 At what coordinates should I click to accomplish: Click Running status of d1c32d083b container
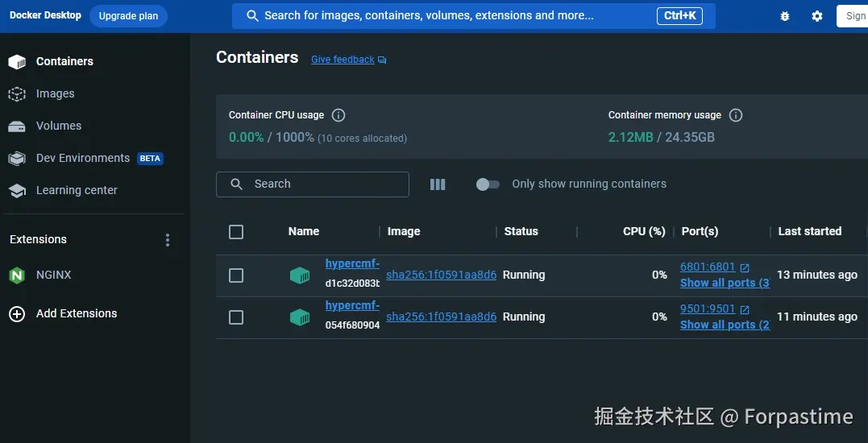[x=524, y=275]
